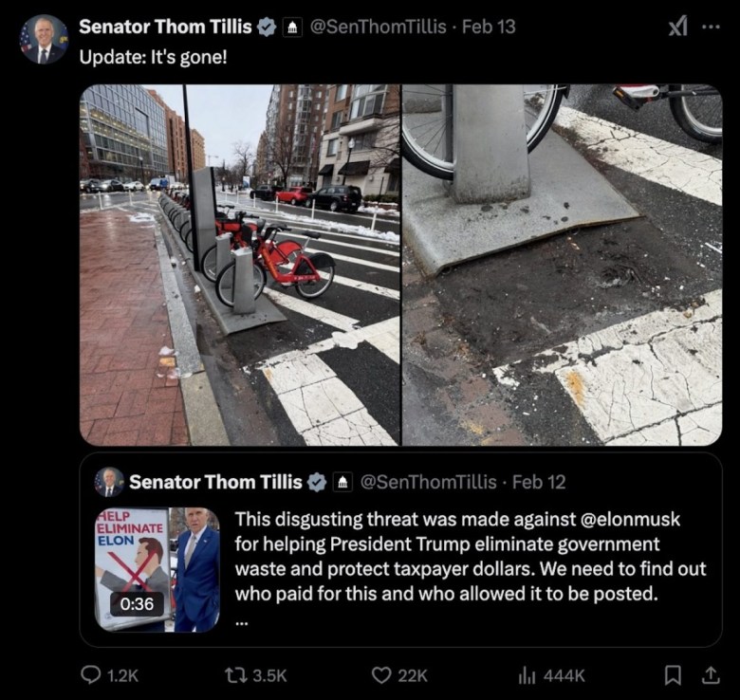Open the left photo of the bike dock

tap(239, 265)
